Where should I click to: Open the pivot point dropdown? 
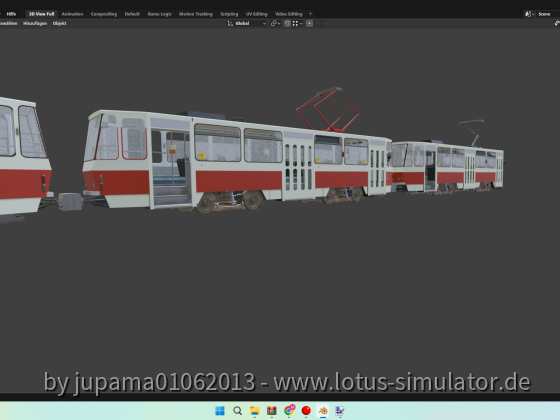point(275,23)
